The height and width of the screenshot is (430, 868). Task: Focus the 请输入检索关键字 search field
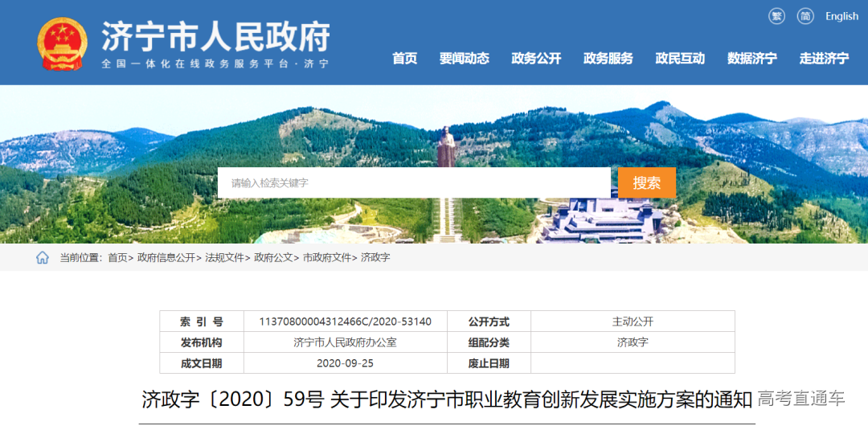(414, 182)
